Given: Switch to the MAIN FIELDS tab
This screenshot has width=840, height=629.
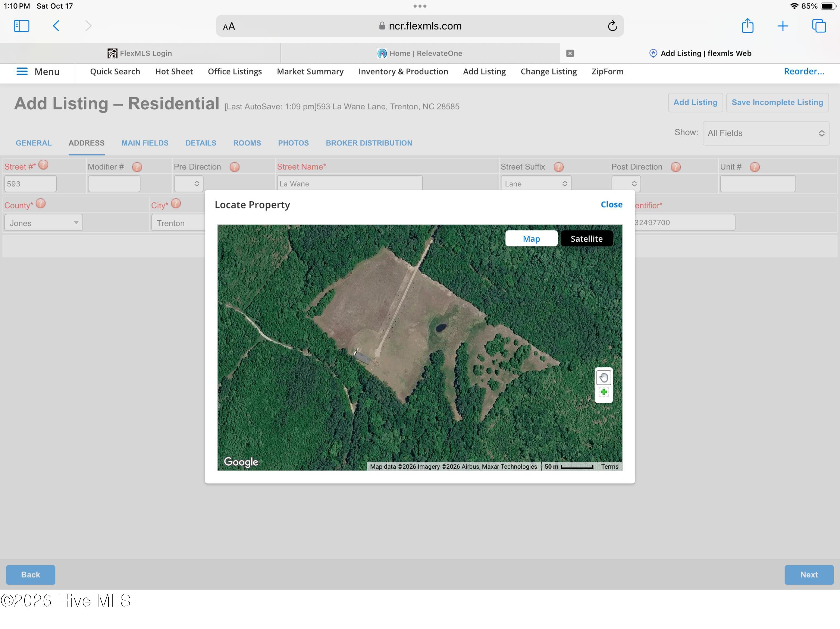Looking at the screenshot, I should coord(145,143).
